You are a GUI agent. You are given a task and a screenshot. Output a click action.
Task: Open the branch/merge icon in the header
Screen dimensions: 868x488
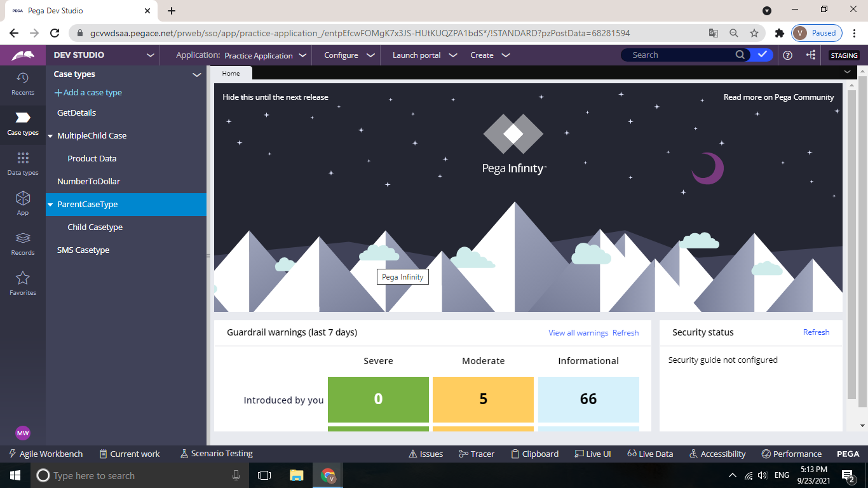[811, 55]
